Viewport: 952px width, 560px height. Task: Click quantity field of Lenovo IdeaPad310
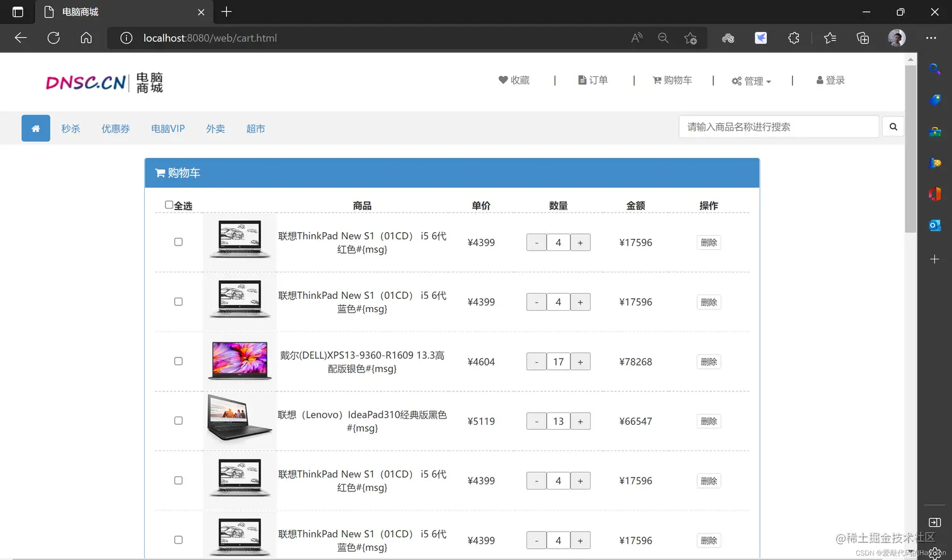click(x=558, y=421)
